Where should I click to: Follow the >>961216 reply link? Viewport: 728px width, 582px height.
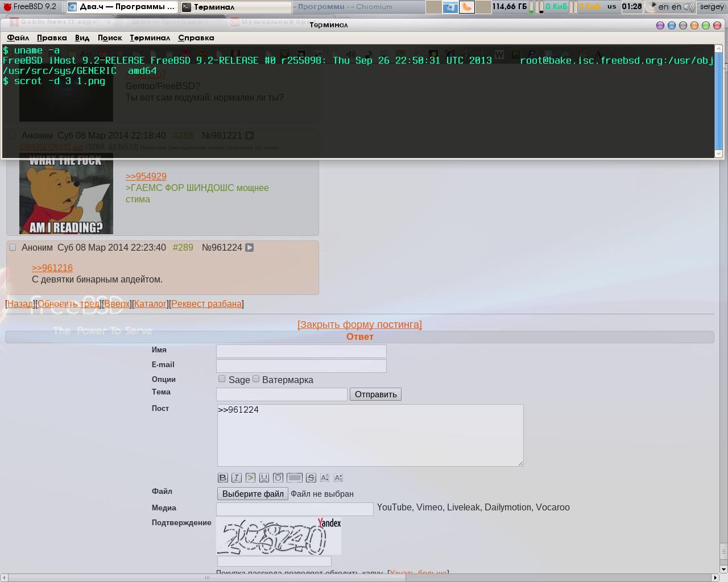click(52, 268)
